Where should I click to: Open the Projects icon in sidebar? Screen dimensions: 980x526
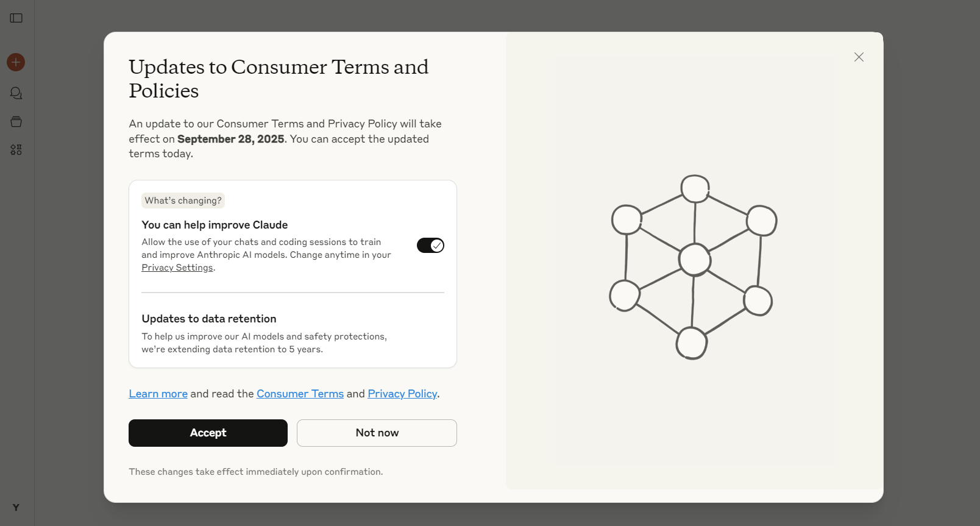[16, 122]
